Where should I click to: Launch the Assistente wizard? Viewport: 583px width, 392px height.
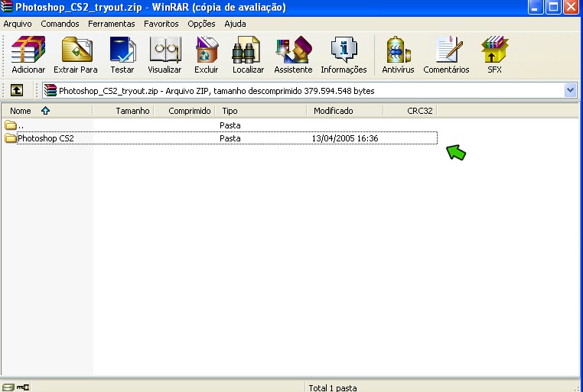pyautogui.click(x=293, y=55)
